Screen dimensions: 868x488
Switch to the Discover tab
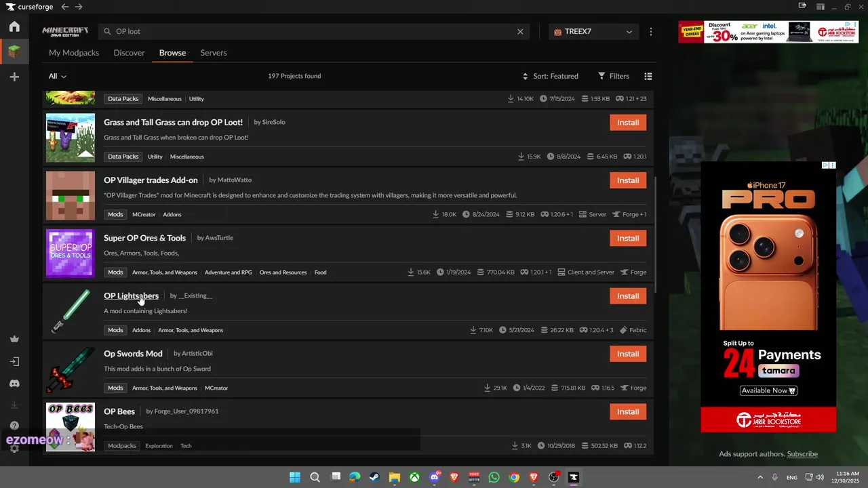[129, 53]
